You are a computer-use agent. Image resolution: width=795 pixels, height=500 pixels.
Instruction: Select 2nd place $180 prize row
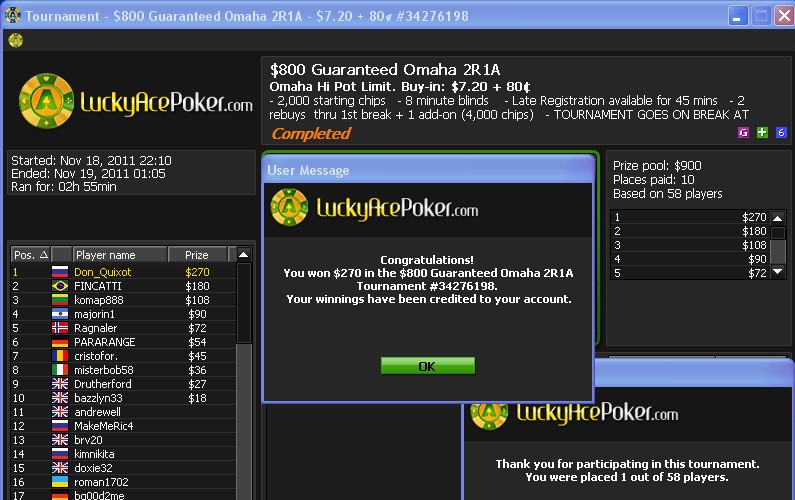(690, 231)
